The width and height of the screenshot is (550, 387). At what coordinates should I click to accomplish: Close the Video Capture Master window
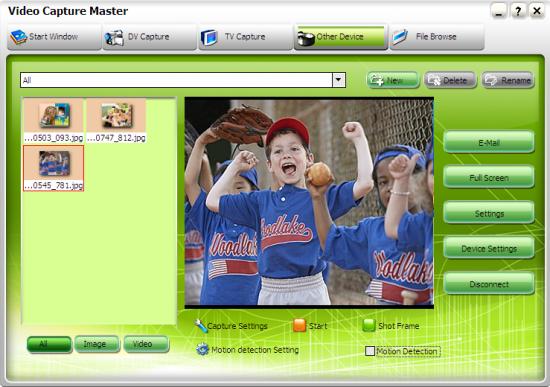(x=537, y=11)
